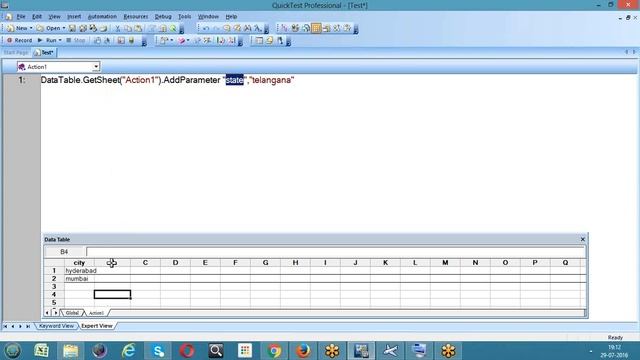Screen dimensions: 640x360
Task: Open the File menu
Action: coord(21,17)
